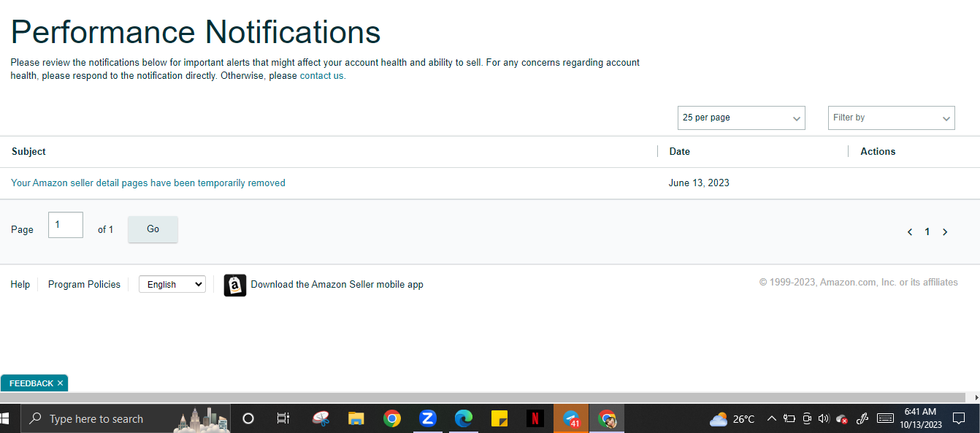This screenshot has width=980, height=433.
Task: Click the Type here to search box
Action: [x=124, y=418]
